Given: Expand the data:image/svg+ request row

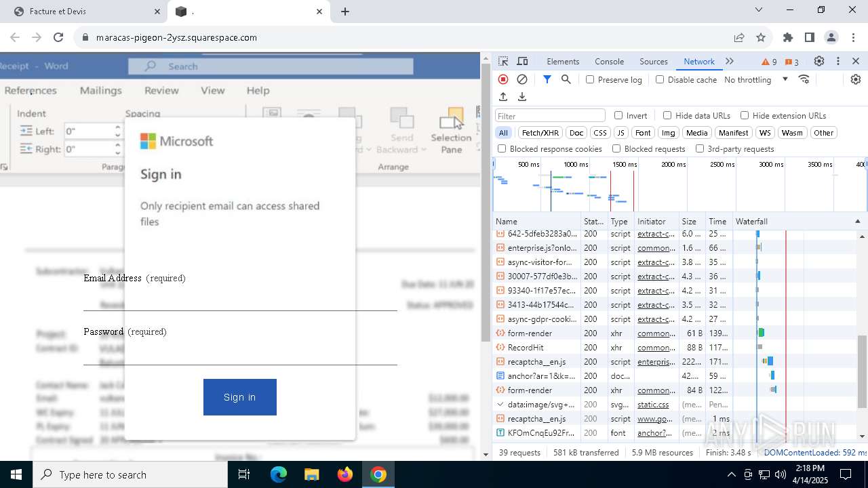Looking at the screenshot, I should click(x=500, y=405).
